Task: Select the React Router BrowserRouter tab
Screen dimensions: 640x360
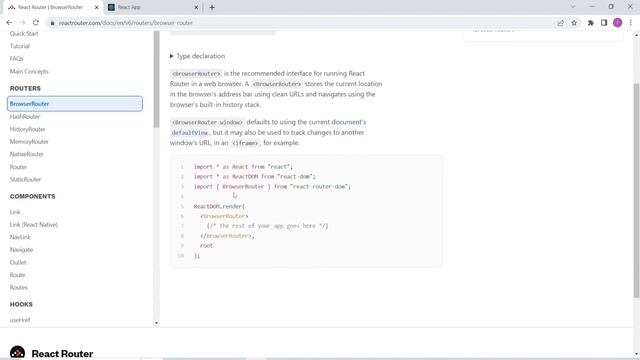Action: [53, 7]
